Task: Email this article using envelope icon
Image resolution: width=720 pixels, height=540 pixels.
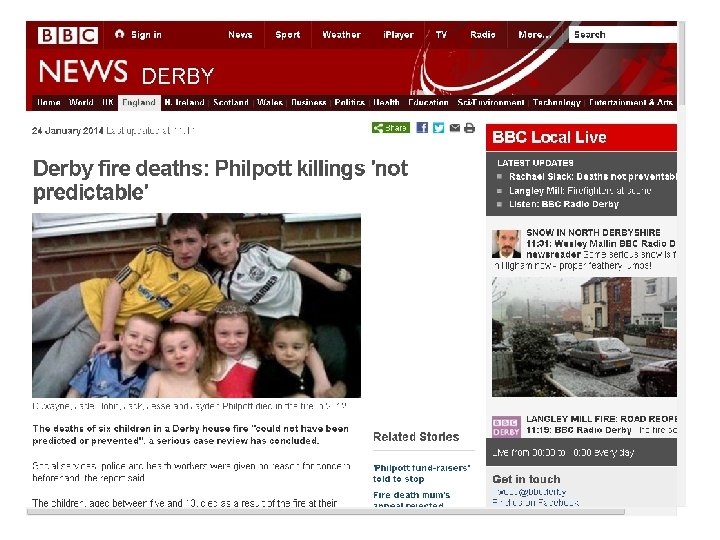Action: tap(455, 128)
